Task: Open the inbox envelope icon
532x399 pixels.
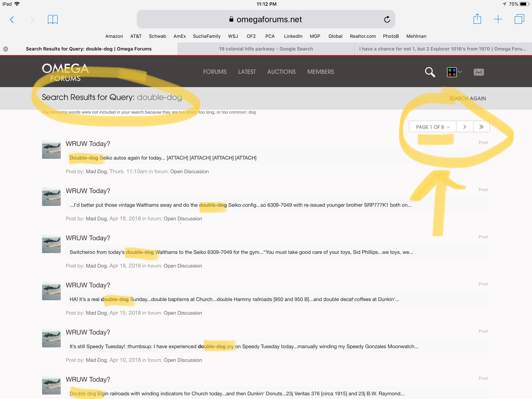Action: click(x=479, y=72)
